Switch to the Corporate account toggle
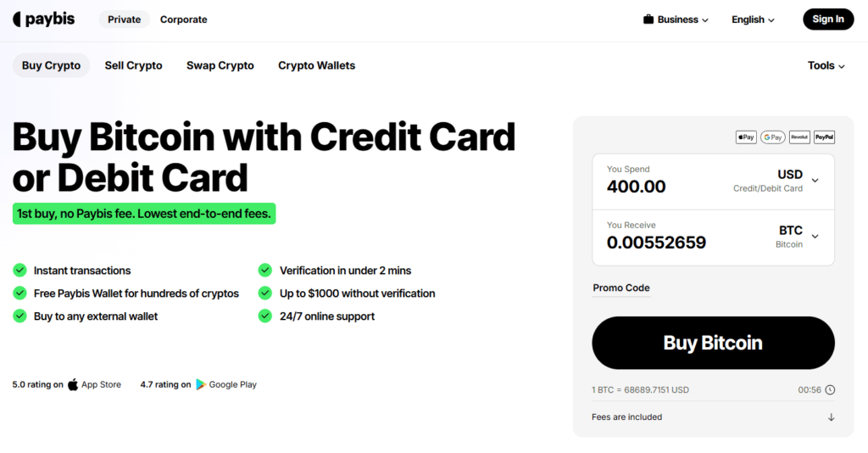The image size is (868, 453). [x=183, y=20]
